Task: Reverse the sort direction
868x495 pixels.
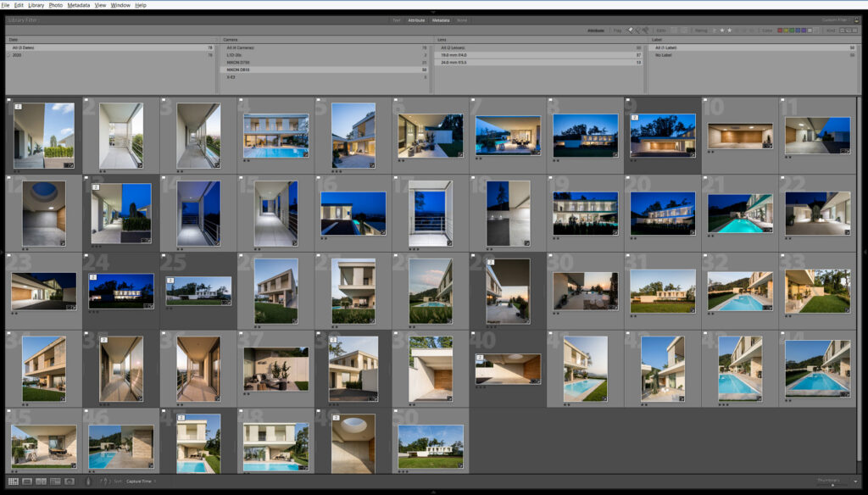Action: 105,481
